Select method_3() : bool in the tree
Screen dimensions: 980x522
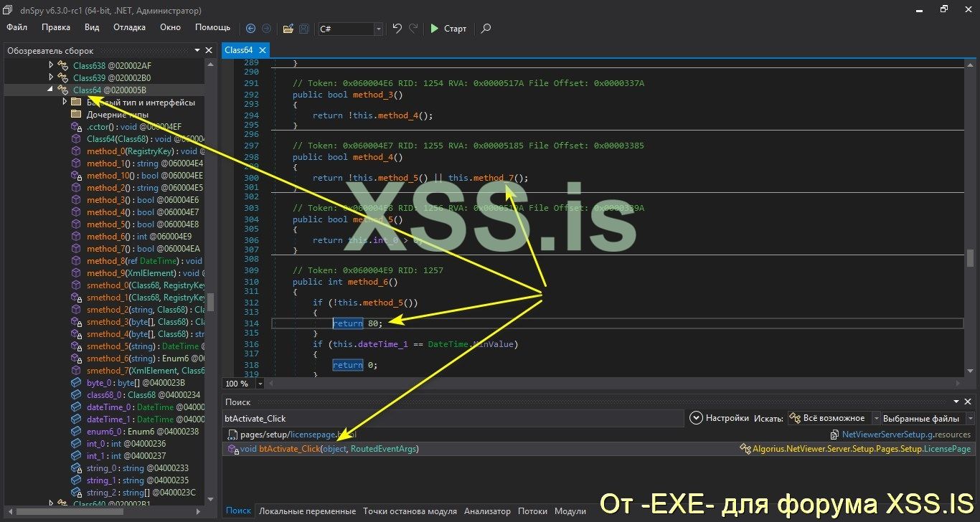pos(136,200)
